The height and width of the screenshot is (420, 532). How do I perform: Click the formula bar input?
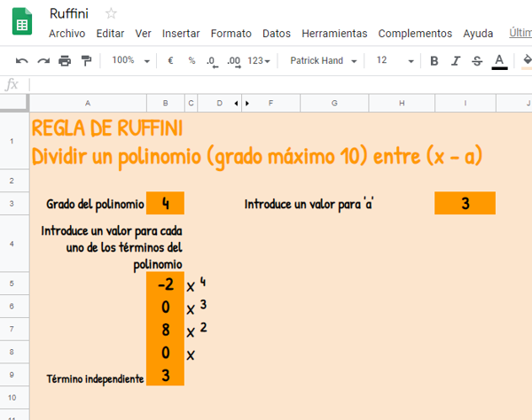pos(281,84)
